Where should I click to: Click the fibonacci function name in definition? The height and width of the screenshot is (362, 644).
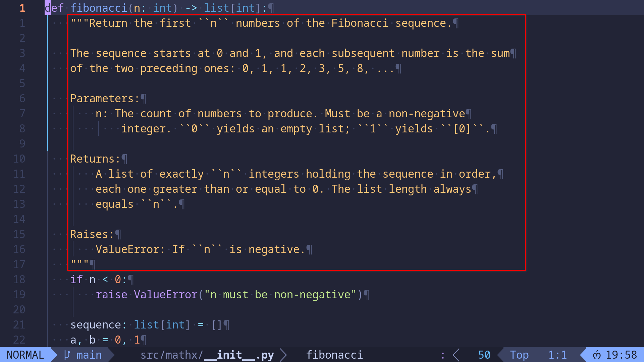tap(99, 8)
